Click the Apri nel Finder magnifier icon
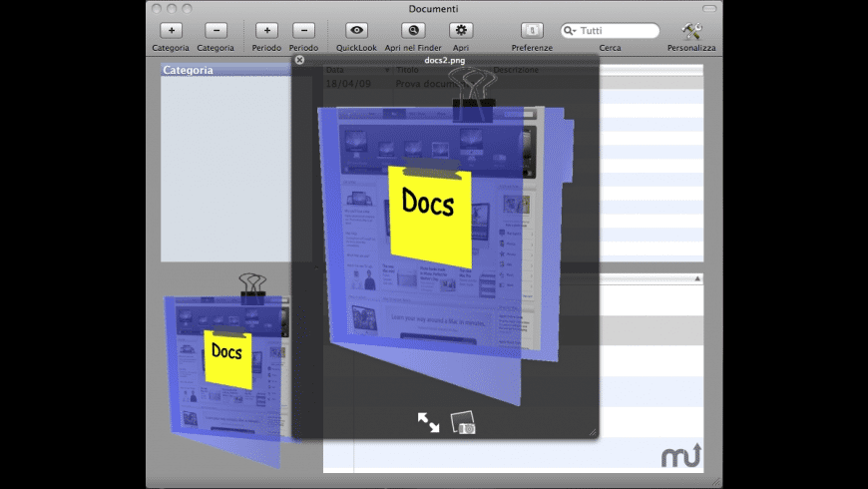This screenshot has height=489, width=868. point(413,31)
